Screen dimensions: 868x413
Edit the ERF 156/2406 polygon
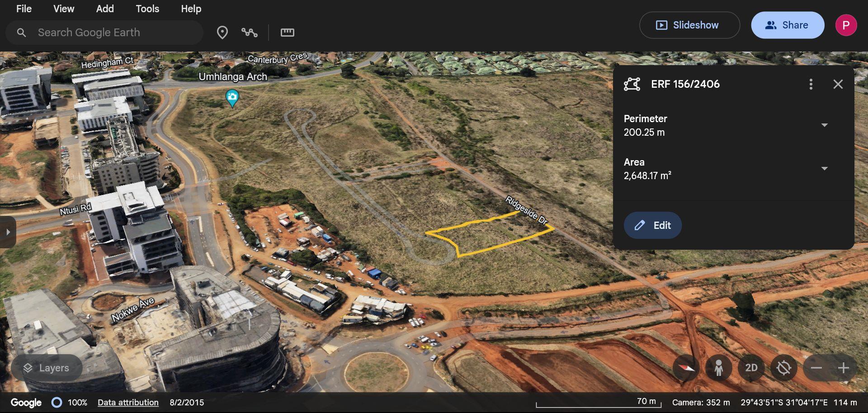[652, 225]
